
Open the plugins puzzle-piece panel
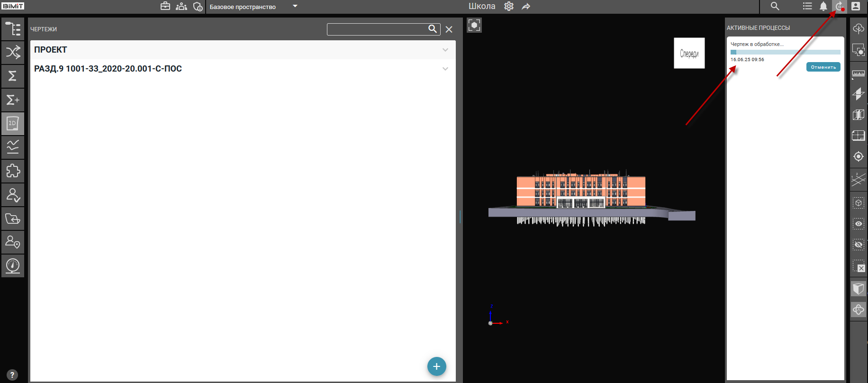[x=13, y=171]
